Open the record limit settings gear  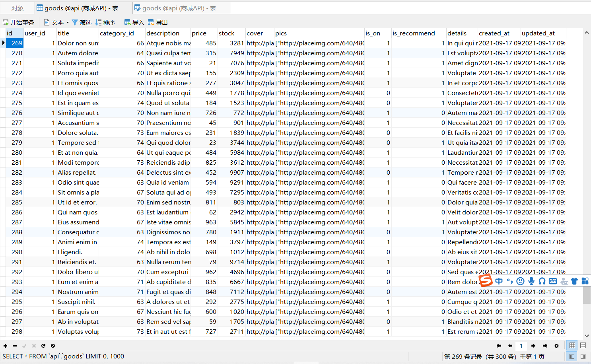tap(556, 346)
